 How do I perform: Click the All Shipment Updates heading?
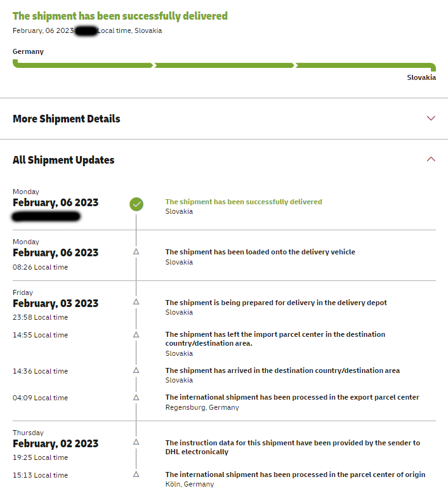click(x=63, y=160)
